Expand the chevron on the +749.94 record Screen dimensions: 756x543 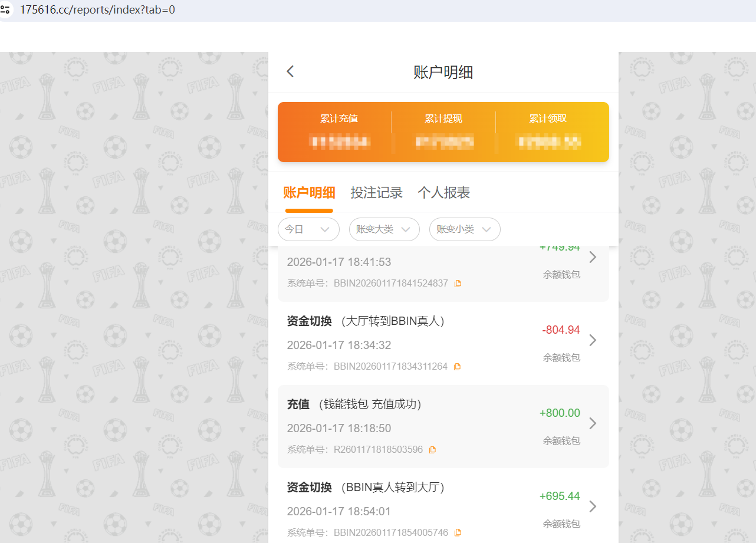[x=593, y=256]
